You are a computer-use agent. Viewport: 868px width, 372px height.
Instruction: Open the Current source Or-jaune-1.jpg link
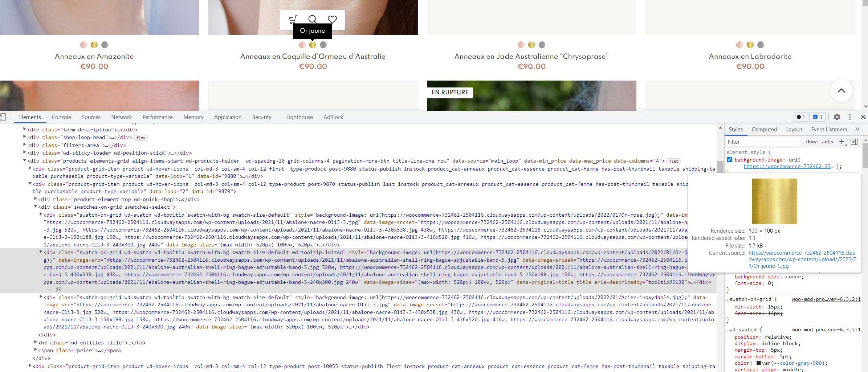(802, 259)
